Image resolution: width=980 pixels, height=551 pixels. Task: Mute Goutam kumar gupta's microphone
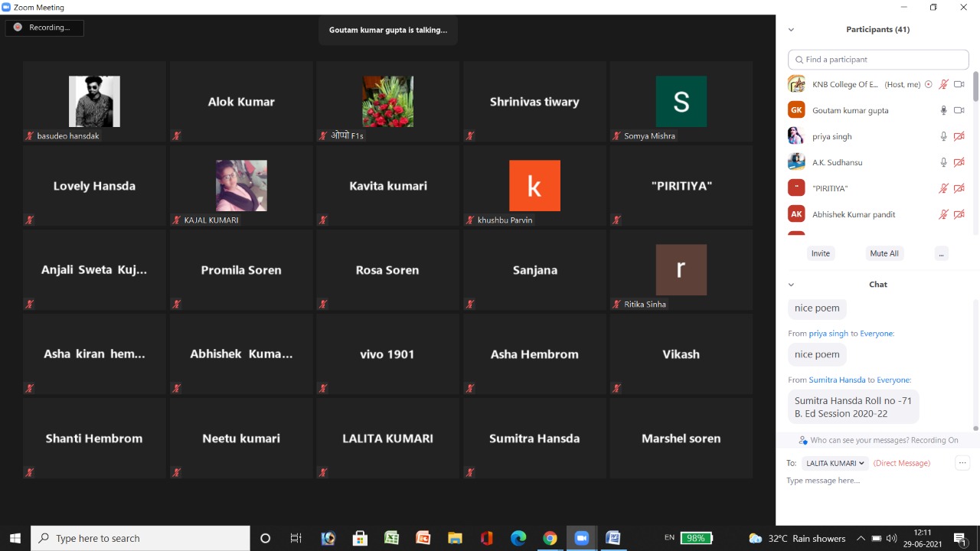pyautogui.click(x=944, y=110)
